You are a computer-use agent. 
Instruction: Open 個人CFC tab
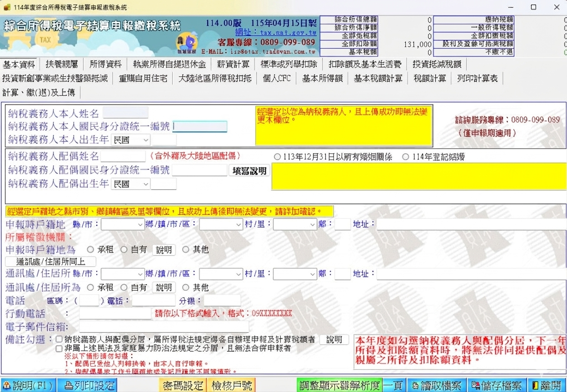(x=277, y=78)
